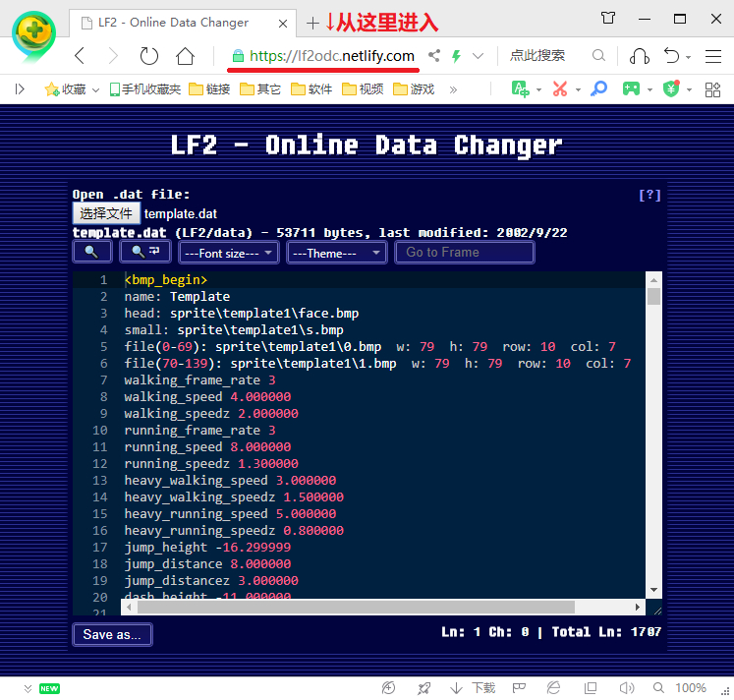Click the headphones icon in toolbar
734x700 pixels.
tap(640, 56)
